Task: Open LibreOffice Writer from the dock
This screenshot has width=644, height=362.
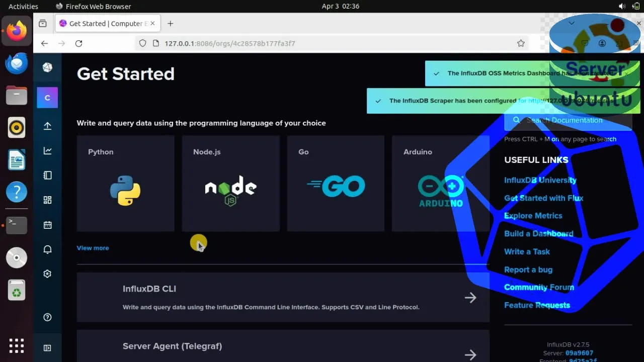Action: 17,160
